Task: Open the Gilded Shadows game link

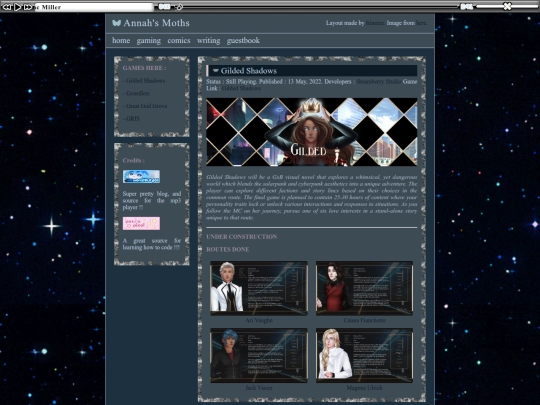Action: (241, 88)
